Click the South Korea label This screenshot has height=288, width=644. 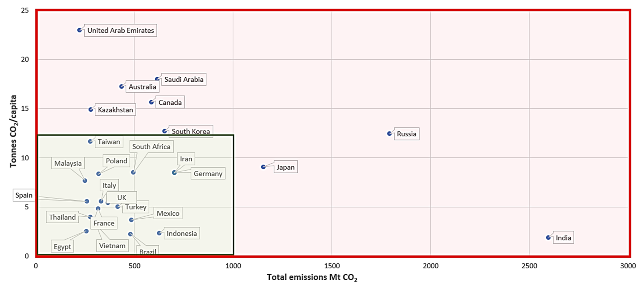(x=191, y=131)
